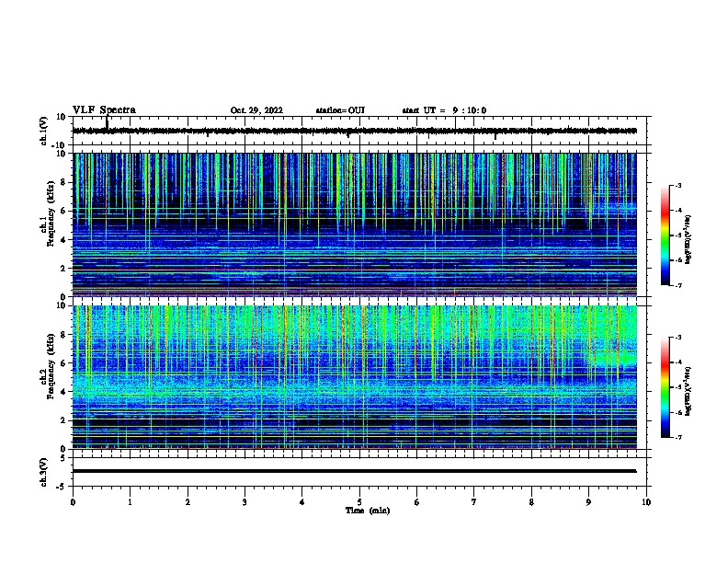Image resolution: width=728 pixels, height=563 pixels.
Task: Click the "ch.3(V)" axis label
Action: pos(43,472)
